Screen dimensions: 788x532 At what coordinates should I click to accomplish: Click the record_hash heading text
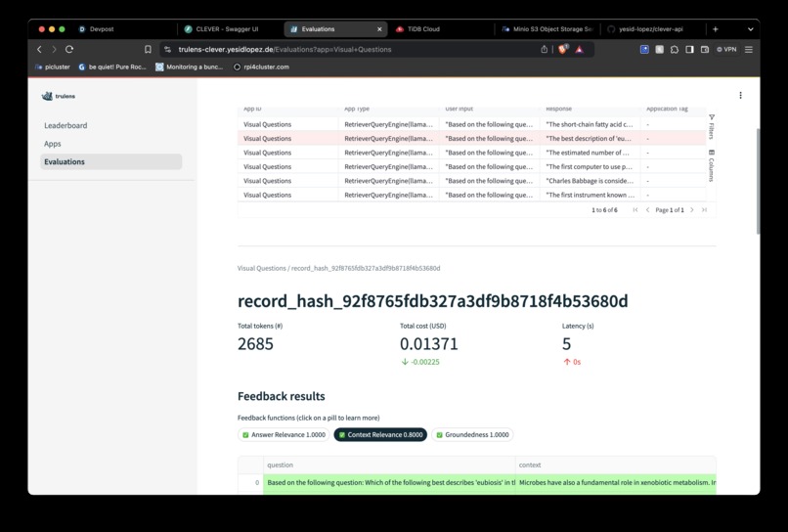[x=433, y=300]
